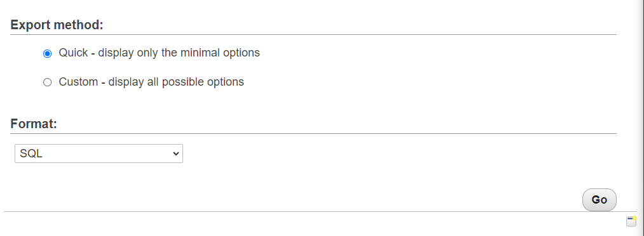The image size is (644, 236).
Task: Click the vertical scrollbar at the right edge
Action: point(640,118)
